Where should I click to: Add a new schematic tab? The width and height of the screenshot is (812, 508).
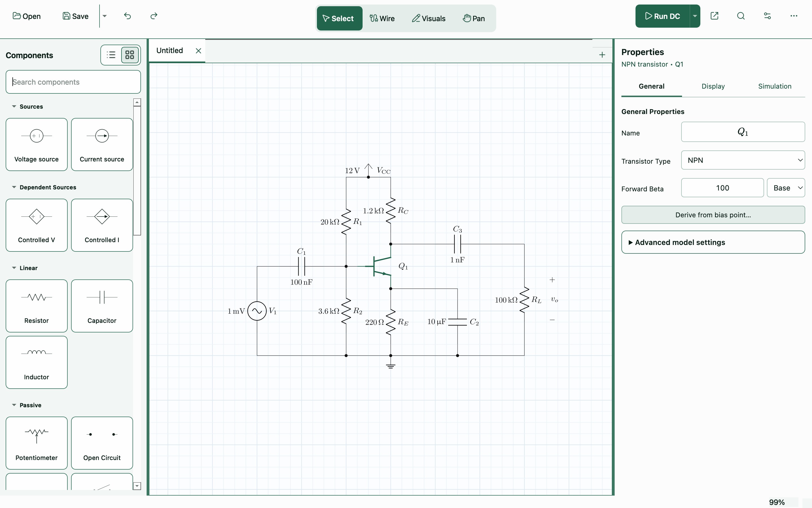pyautogui.click(x=602, y=55)
